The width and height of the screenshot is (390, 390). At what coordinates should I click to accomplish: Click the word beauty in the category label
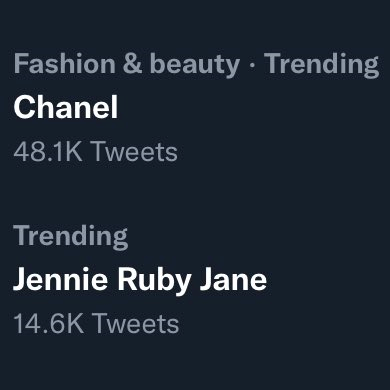point(195,65)
